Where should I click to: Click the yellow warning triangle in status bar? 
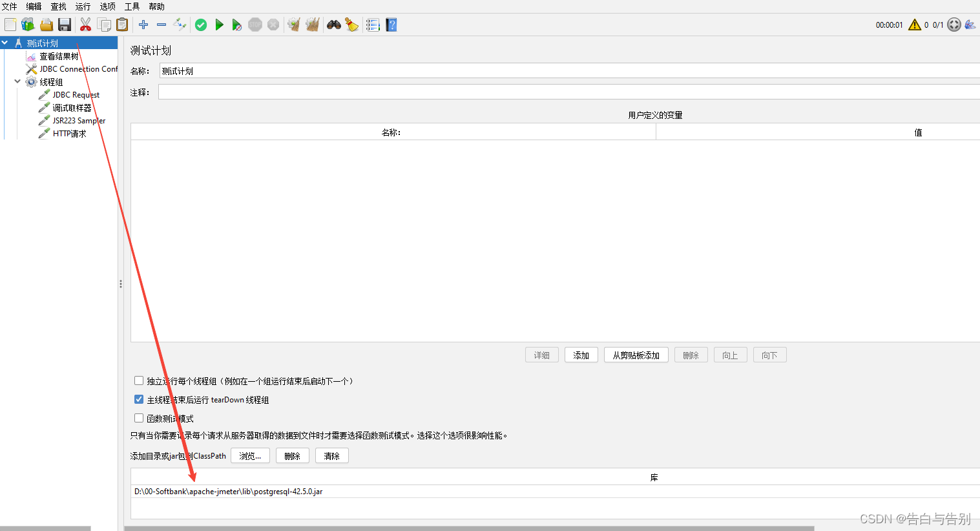click(x=915, y=24)
